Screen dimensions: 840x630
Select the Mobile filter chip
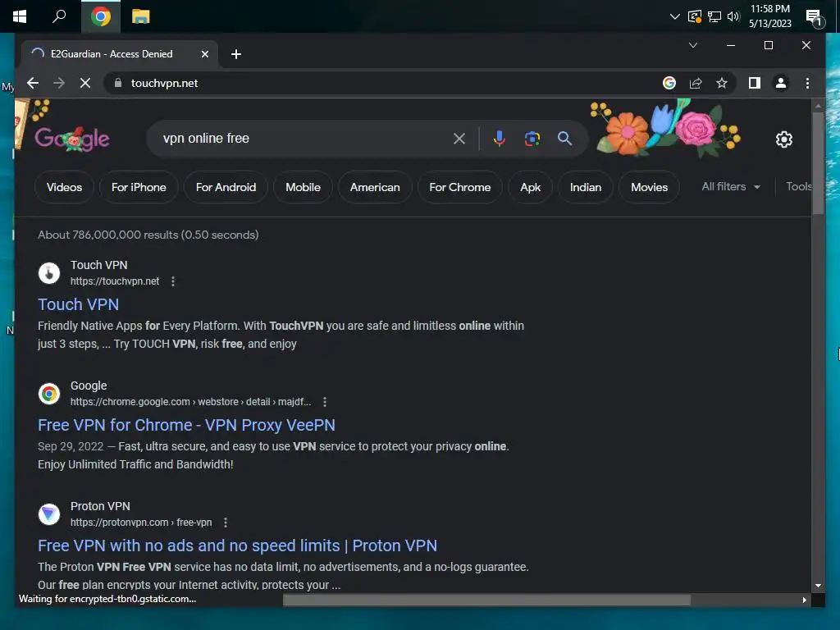(x=303, y=187)
